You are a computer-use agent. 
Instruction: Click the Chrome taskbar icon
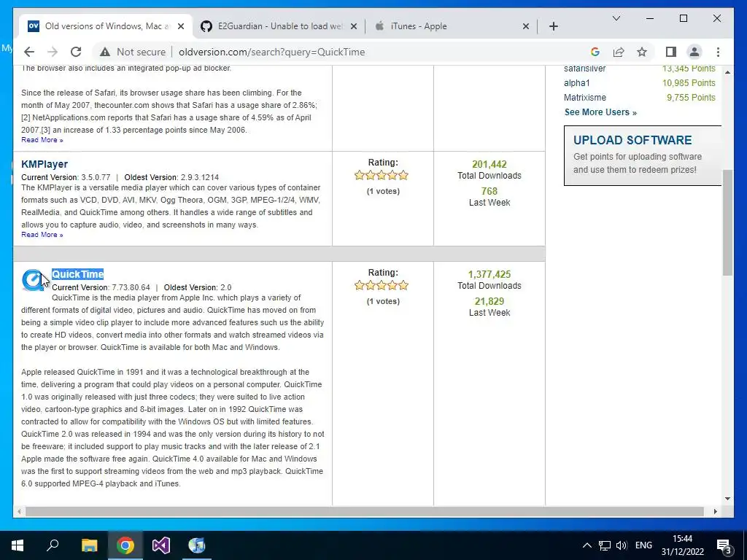click(x=125, y=545)
